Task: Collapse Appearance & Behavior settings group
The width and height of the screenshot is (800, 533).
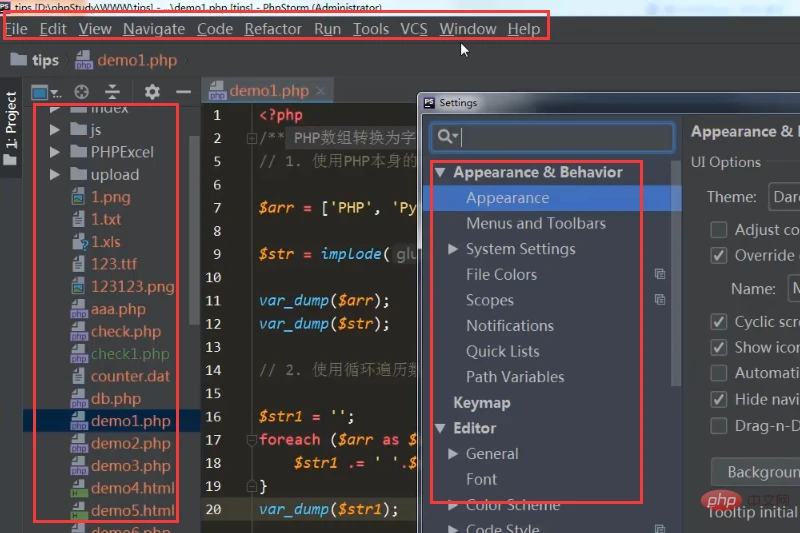Action: point(440,172)
